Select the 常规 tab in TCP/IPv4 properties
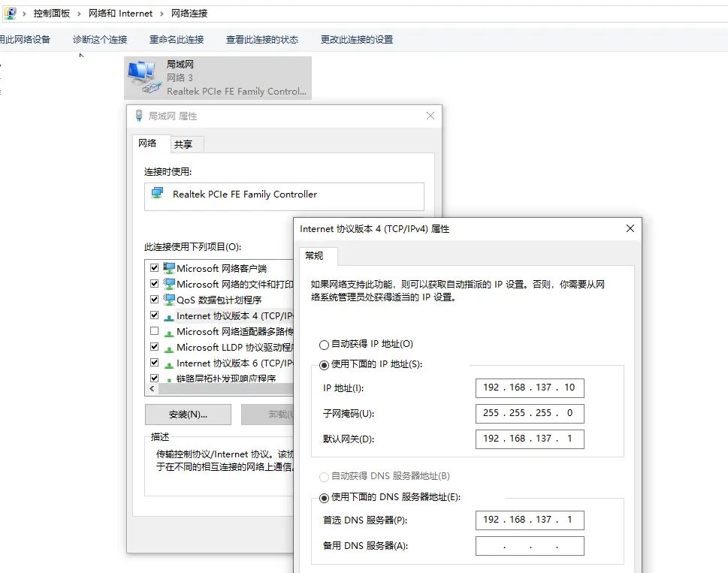This screenshot has width=728, height=573. point(316,256)
